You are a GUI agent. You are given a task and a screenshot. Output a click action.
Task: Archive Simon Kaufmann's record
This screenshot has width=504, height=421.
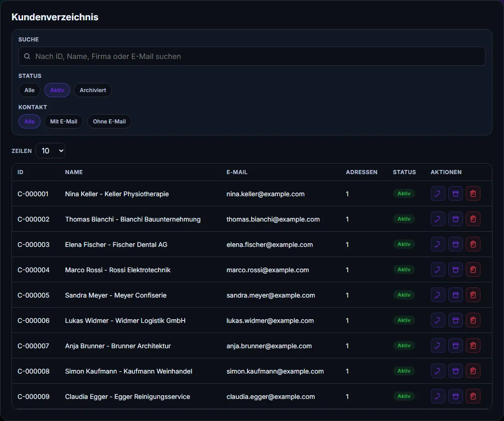456,371
